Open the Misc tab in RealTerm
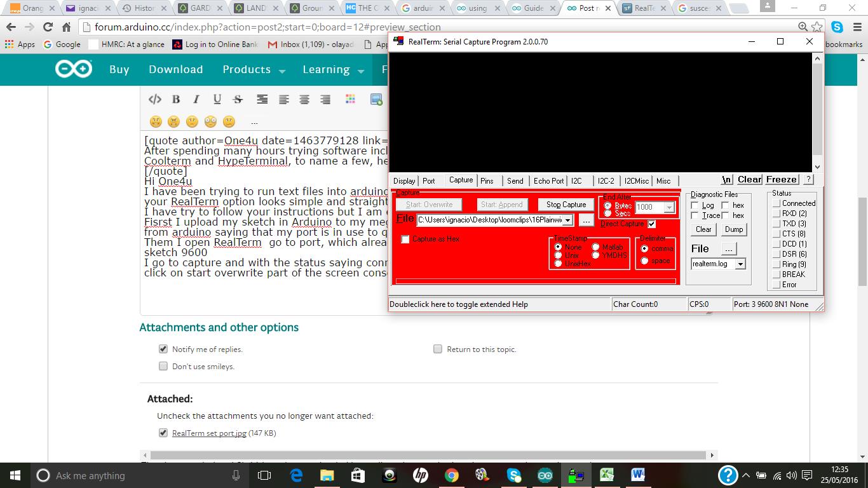The width and height of the screenshot is (868, 488). pyautogui.click(x=663, y=181)
